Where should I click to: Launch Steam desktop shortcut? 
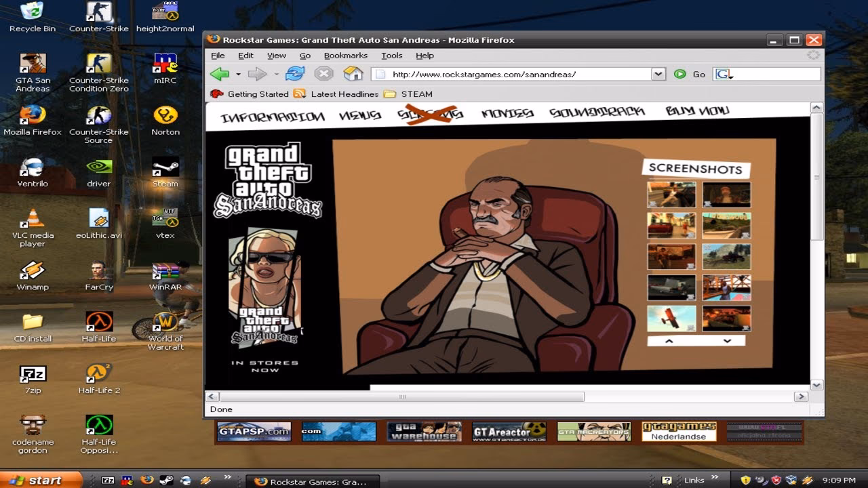165,172
